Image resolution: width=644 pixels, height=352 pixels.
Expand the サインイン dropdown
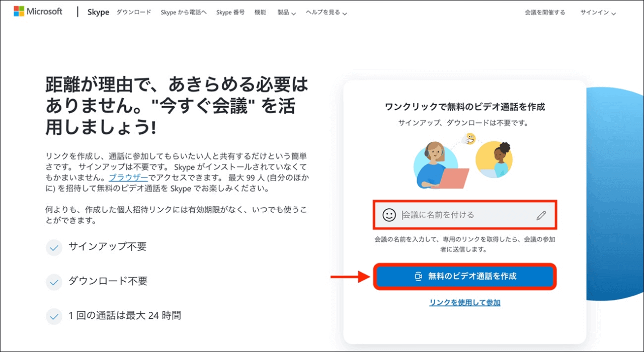tap(598, 13)
